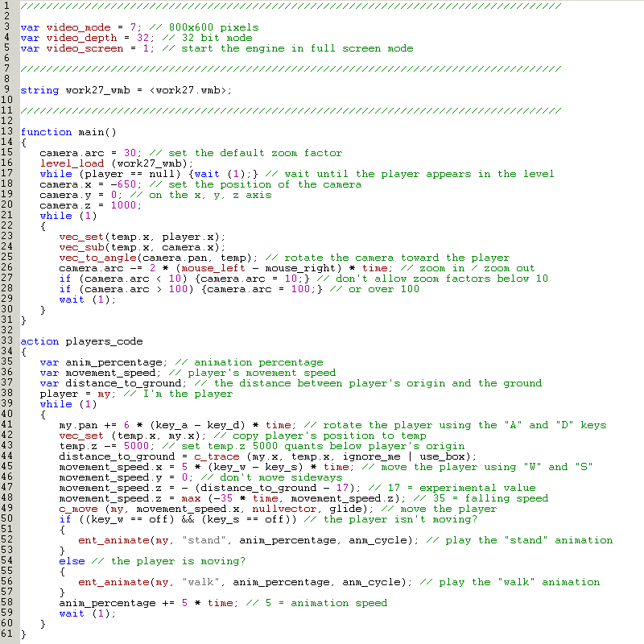This screenshot has height=644, width=644.
Task: Click the "action" keyword before players_code
Action: tap(39, 341)
